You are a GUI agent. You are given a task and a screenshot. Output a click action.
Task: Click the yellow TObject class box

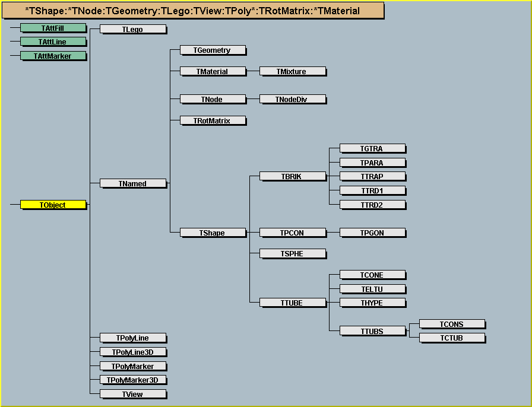[53, 205]
